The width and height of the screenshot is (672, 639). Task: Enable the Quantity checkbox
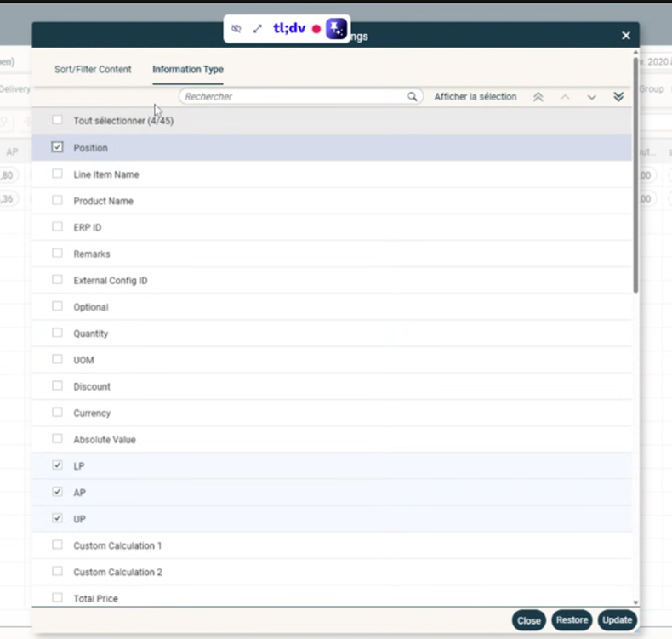(58, 333)
